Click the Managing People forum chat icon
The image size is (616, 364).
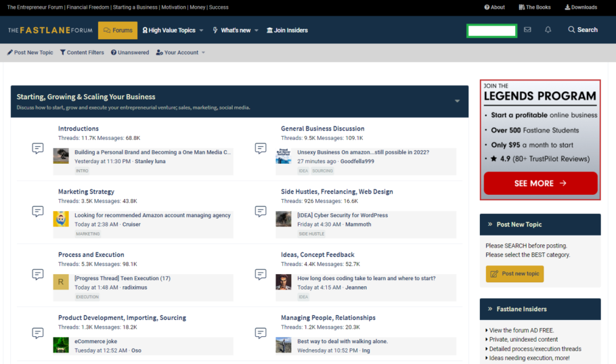pyautogui.click(x=261, y=333)
